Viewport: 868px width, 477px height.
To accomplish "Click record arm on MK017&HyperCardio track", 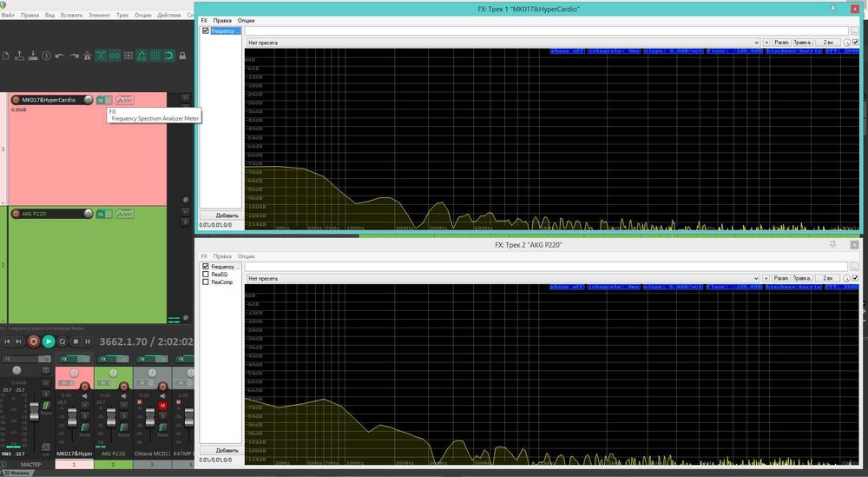I will click(x=16, y=100).
